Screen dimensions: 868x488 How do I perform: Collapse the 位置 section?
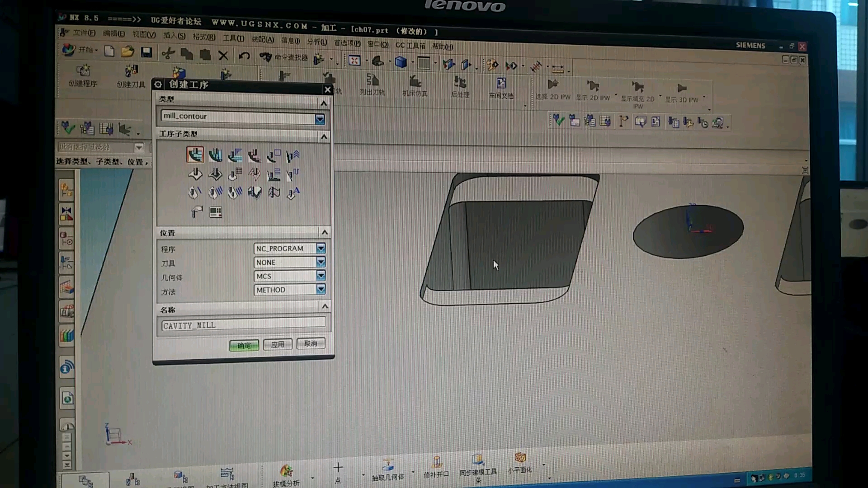(x=325, y=232)
